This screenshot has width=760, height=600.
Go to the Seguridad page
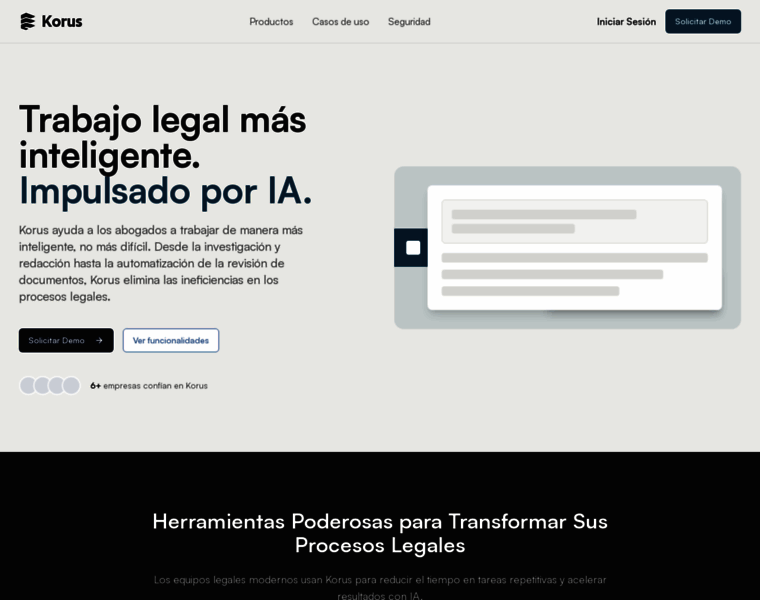(409, 22)
